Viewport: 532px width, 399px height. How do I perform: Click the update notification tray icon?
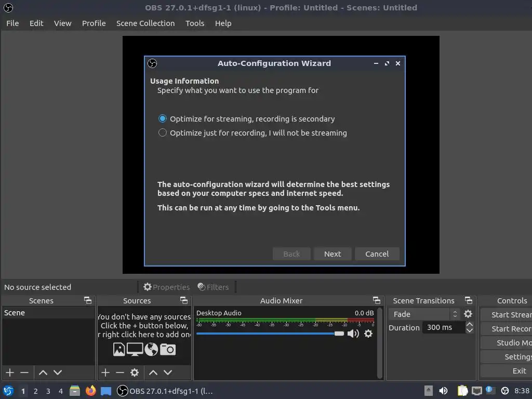(490, 391)
